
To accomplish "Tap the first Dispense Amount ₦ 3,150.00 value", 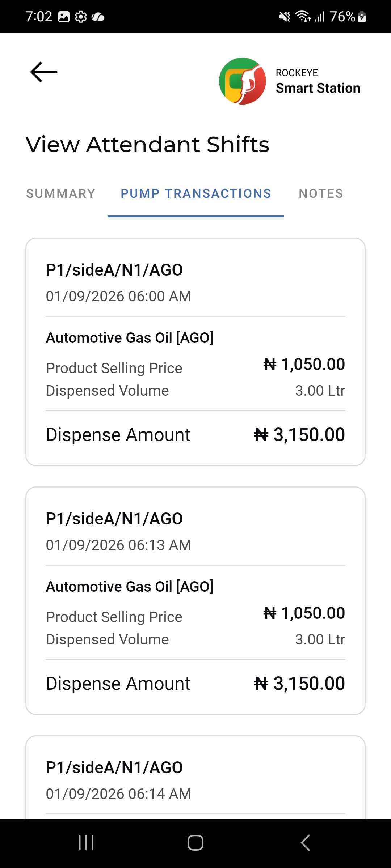I will pos(299,435).
